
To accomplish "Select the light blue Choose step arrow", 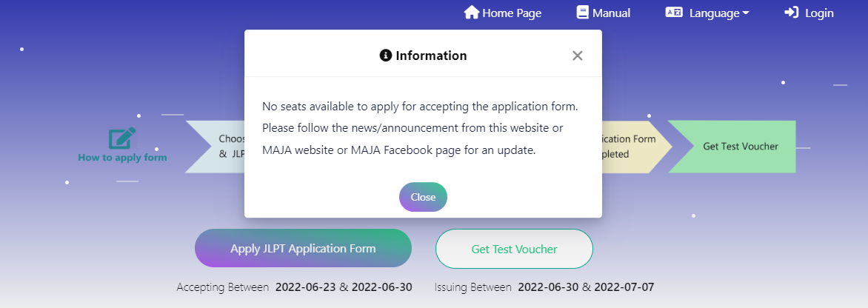I will (x=215, y=147).
